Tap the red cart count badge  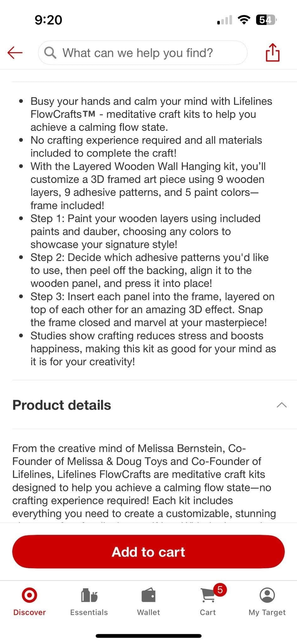tap(220, 590)
